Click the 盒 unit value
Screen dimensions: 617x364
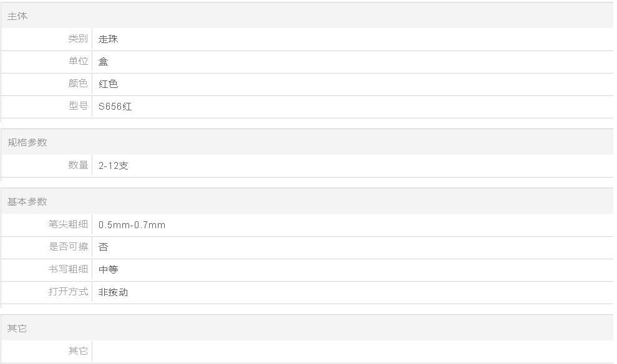pyautogui.click(x=103, y=61)
